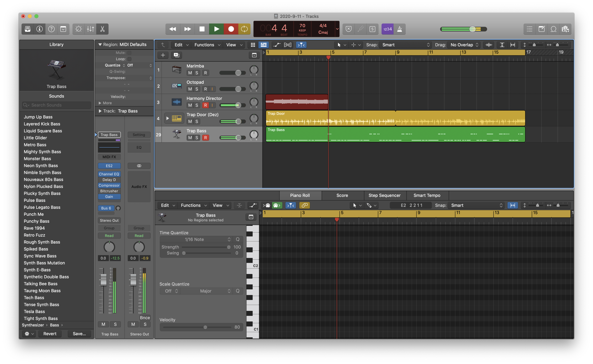Toggle the Flex show/hide icon in Tracks toolbar
Screen dimensions: 593x364
coord(288,45)
